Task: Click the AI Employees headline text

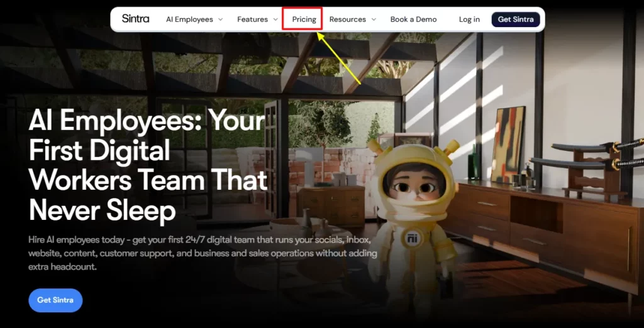Action: [x=148, y=165]
